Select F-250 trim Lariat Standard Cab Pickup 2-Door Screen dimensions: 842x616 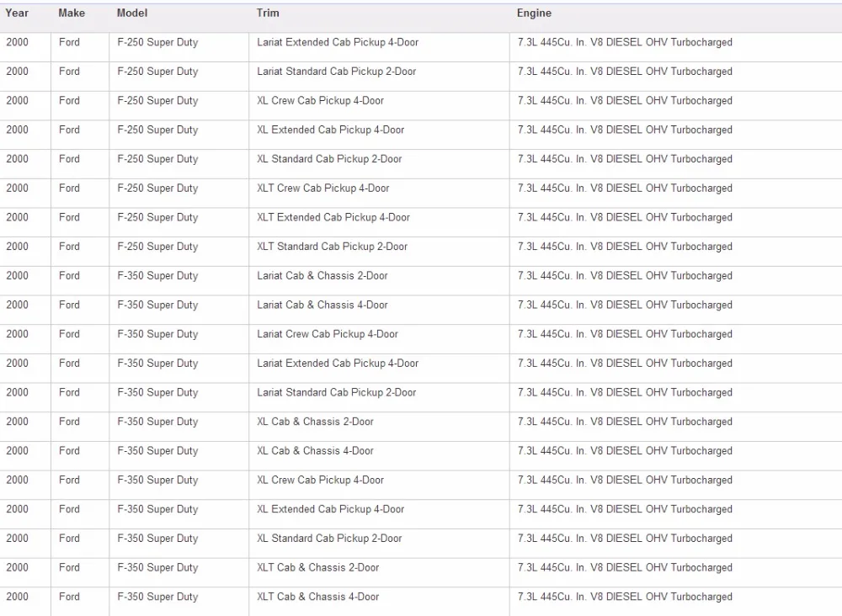[337, 72]
